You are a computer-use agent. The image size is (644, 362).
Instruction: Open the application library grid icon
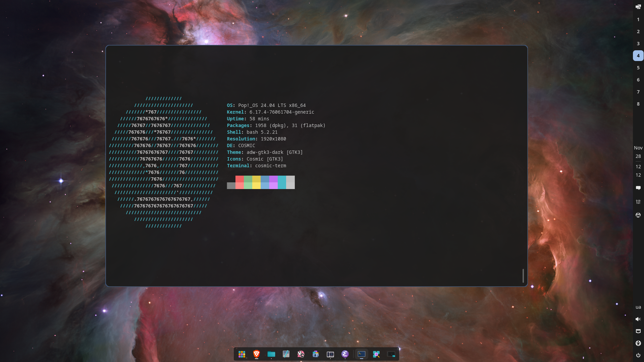(x=242, y=354)
